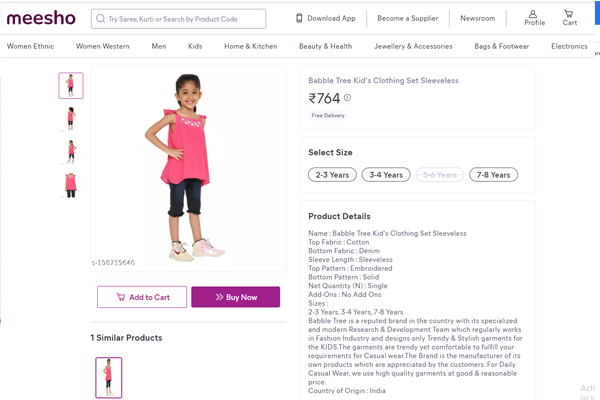The image size is (600, 400).
Task: Click the product search field
Action: pyautogui.click(x=185, y=18)
